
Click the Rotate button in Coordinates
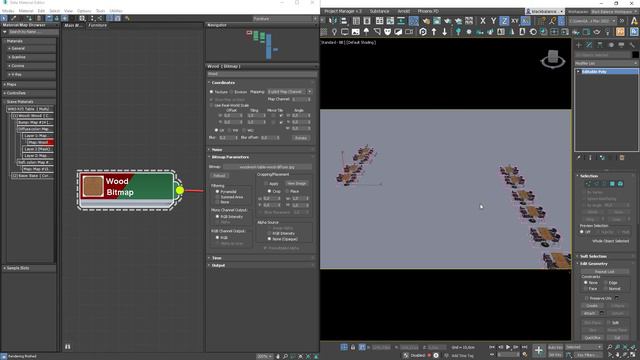click(301, 138)
